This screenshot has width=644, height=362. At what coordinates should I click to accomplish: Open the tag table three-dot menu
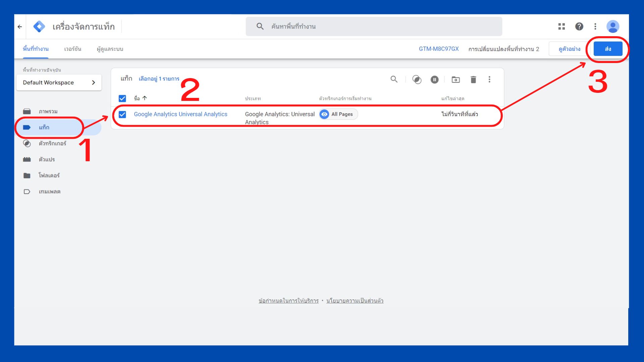pyautogui.click(x=489, y=79)
